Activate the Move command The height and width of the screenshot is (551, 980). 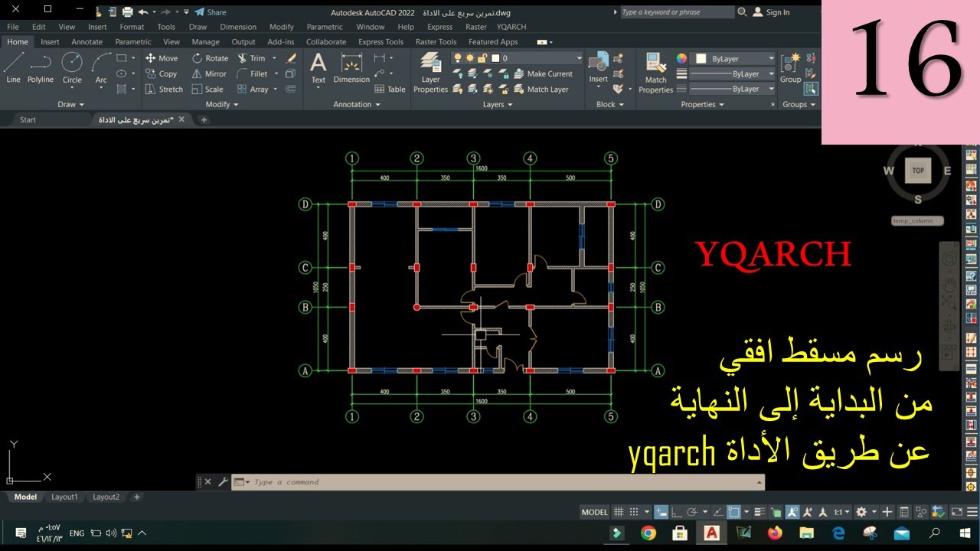point(162,58)
